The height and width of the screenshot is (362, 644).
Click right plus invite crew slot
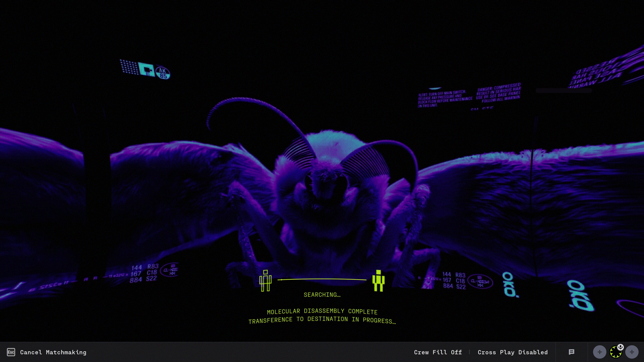[632, 352]
